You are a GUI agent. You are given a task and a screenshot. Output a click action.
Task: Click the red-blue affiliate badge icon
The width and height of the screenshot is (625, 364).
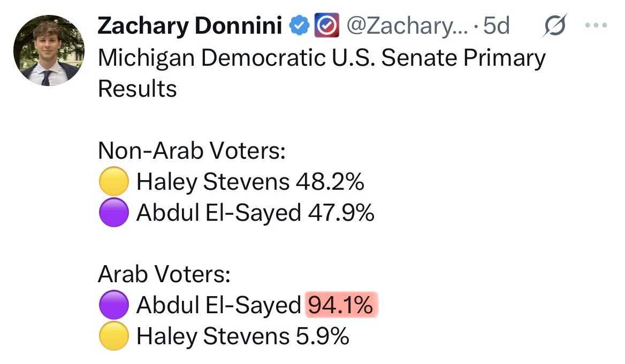point(327,25)
